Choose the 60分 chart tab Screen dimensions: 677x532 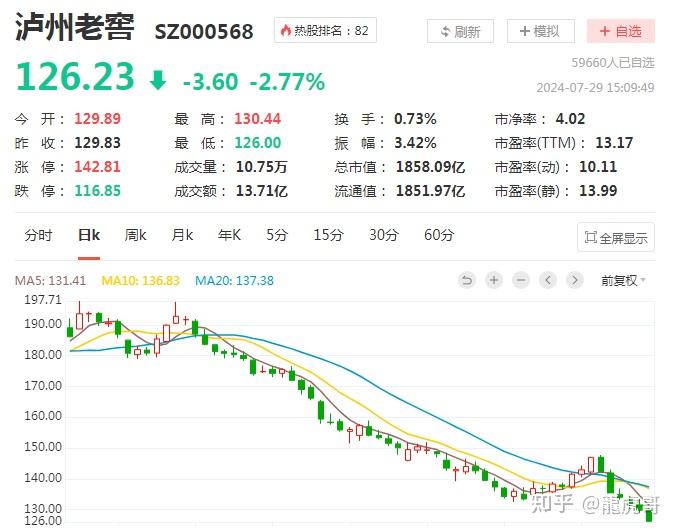439,235
